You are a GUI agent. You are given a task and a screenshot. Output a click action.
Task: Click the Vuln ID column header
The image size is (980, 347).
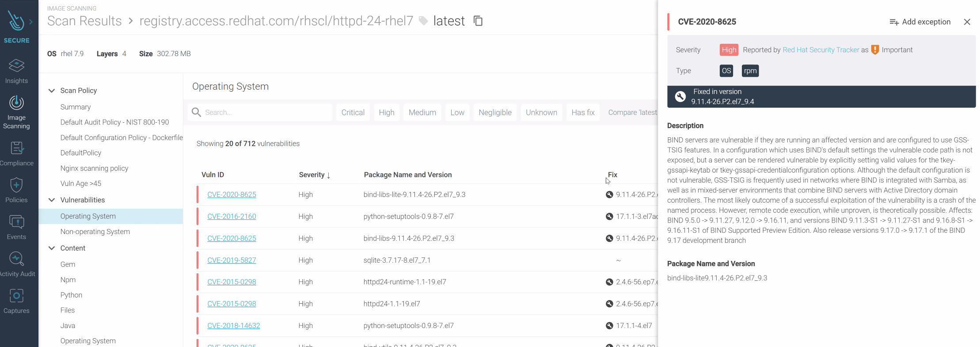pyautogui.click(x=213, y=175)
